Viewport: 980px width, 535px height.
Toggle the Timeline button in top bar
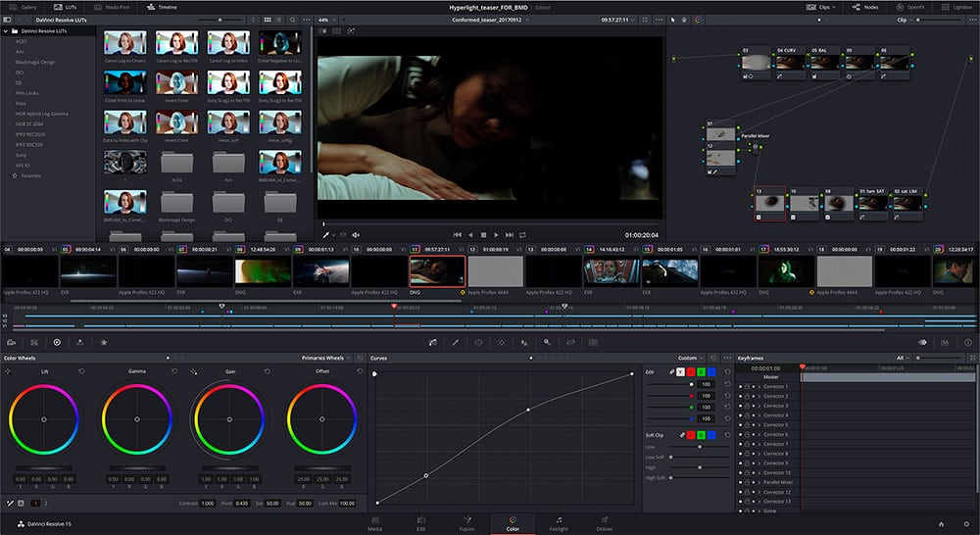pyautogui.click(x=162, y=7)
